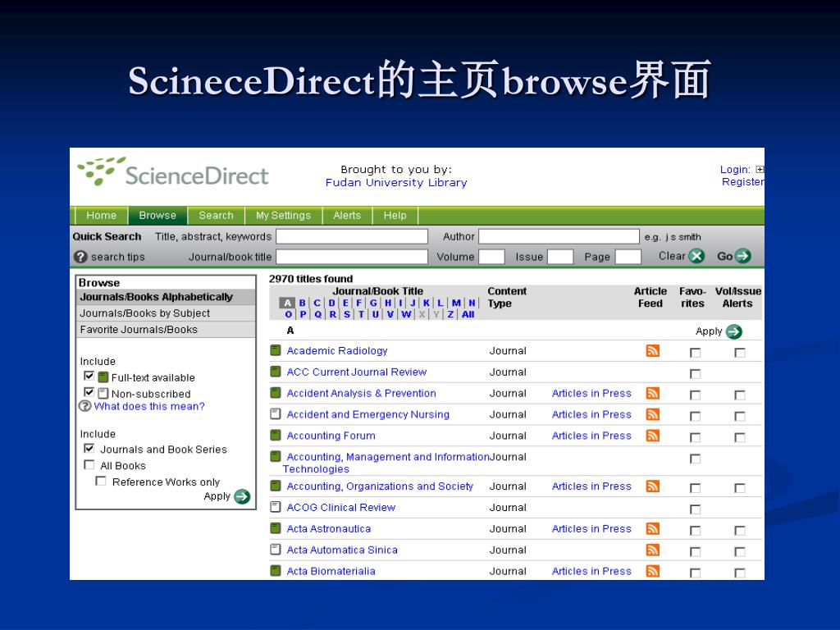Open Accident Analysis & Prevention journal link
Screen dimensions: 840x630
pyautogui.click(x=361, y=393)
